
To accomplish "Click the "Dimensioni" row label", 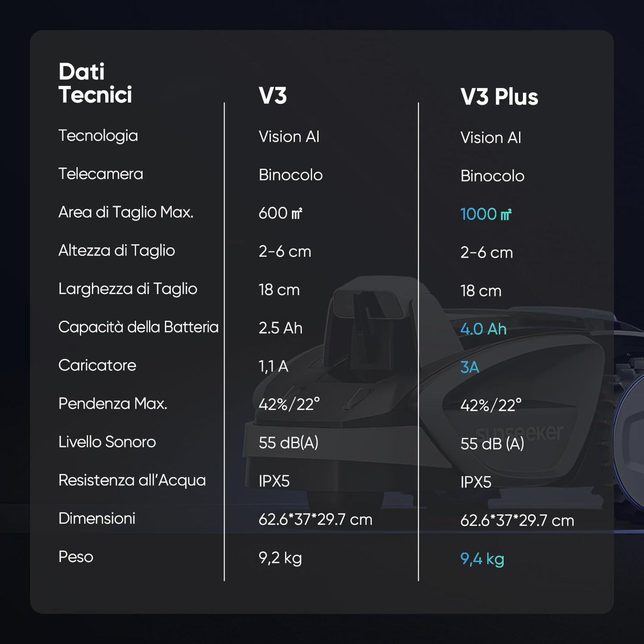I will pos(97,519).
